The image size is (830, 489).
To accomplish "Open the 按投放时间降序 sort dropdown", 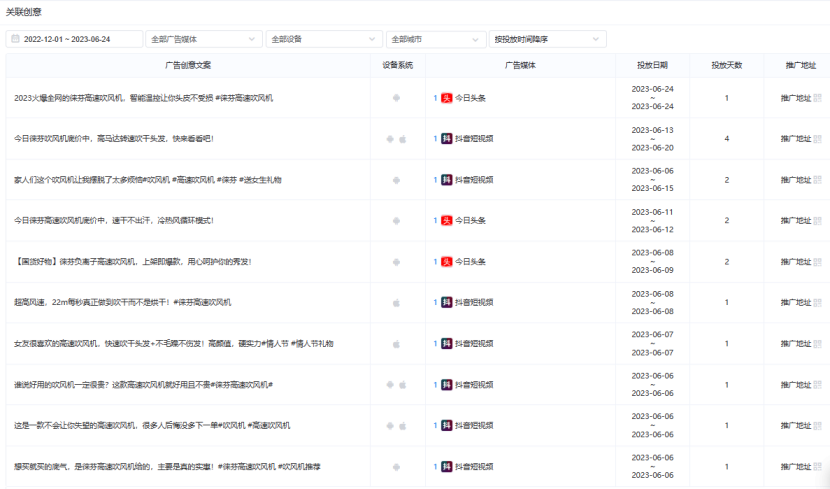I will coord(547,39).
